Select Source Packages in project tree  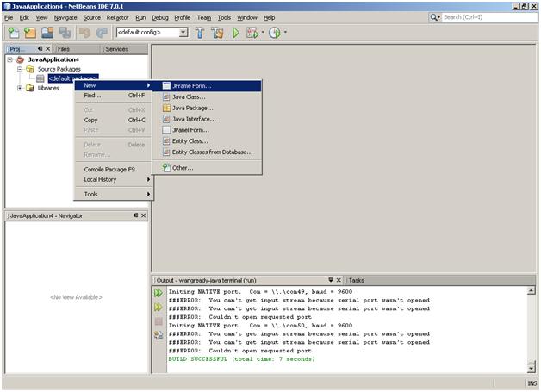point(59,69)
